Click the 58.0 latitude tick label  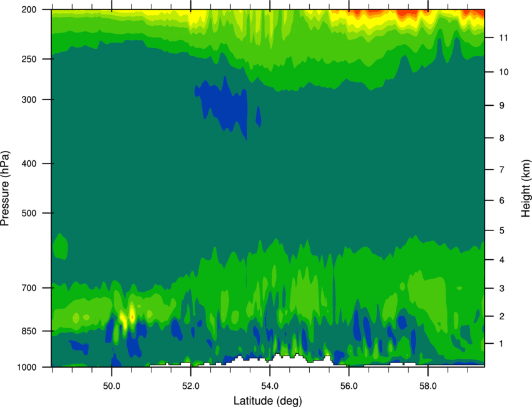coord(428,386)
